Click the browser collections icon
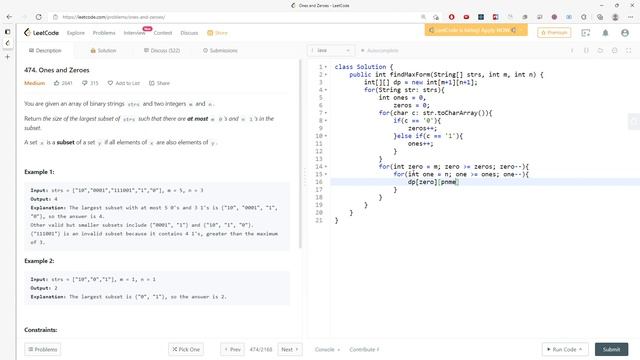The height and width of the screenshot is (360, 640). pos(600,17)
